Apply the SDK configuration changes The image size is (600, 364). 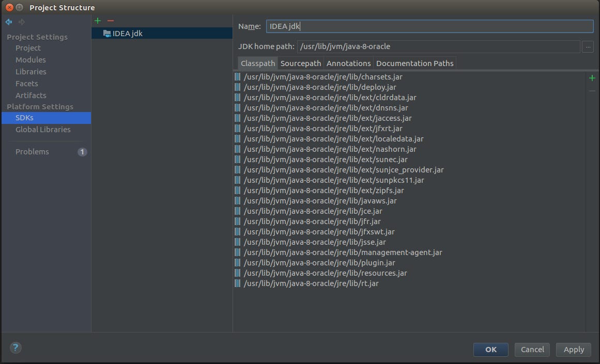point(573,350)
